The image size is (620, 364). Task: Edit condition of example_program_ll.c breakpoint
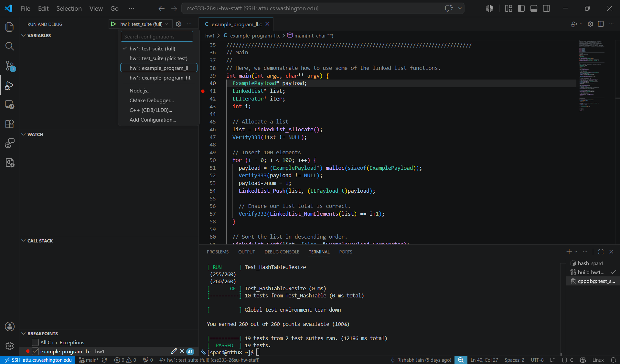coord(174,351)
